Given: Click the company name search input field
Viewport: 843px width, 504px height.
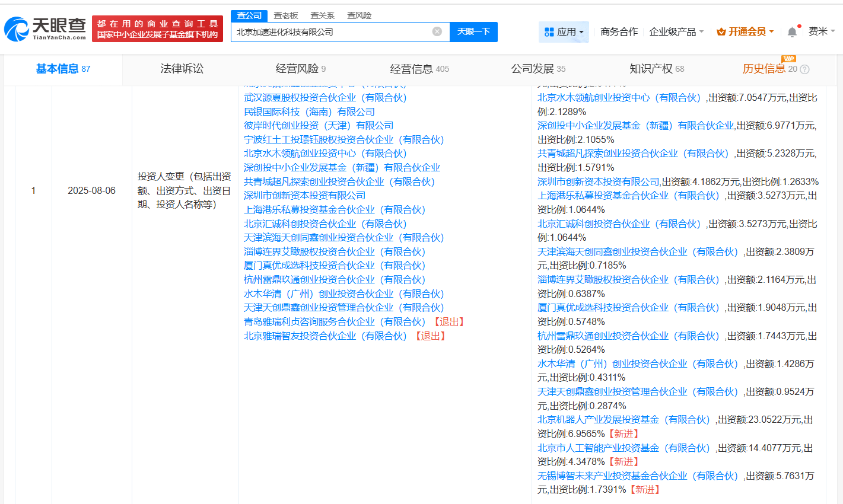Looking at the screenshot, I should coord(332,31).
